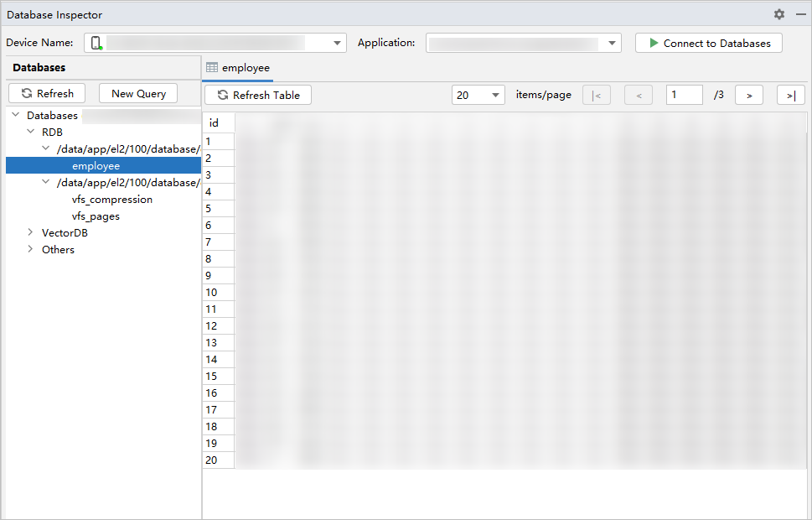Go to the previous page of results
This screenshot has width=812, height=520.
[x=639, y=95]
